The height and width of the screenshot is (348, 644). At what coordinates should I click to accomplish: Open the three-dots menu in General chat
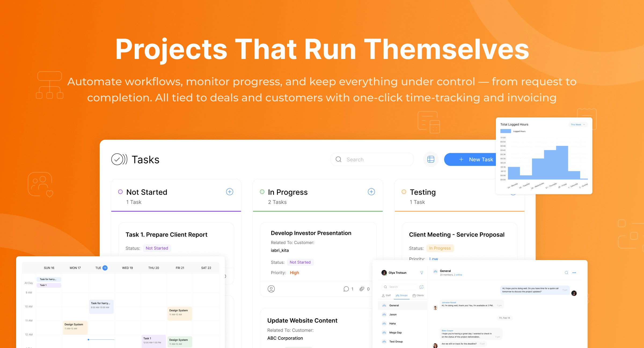click(574, 273)
